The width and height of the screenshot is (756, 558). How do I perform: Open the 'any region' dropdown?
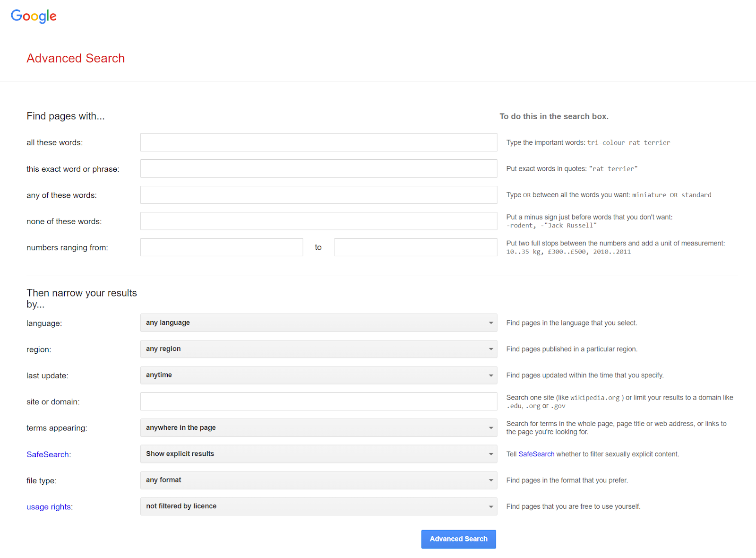tap(318, 349)
